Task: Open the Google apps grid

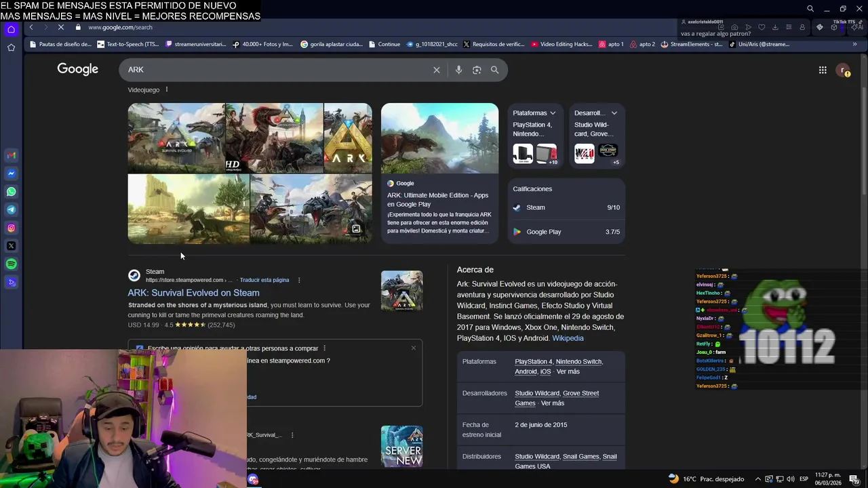Action: tap(823, 70)
